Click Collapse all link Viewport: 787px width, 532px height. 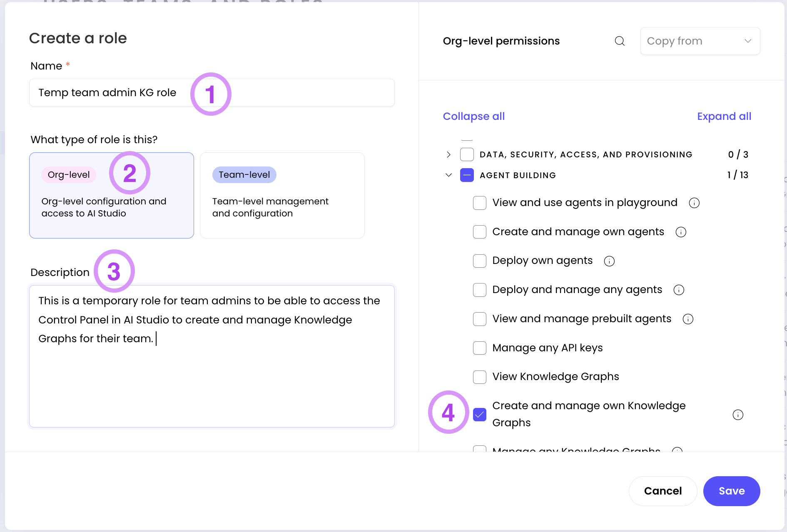(x=474, y=116)
